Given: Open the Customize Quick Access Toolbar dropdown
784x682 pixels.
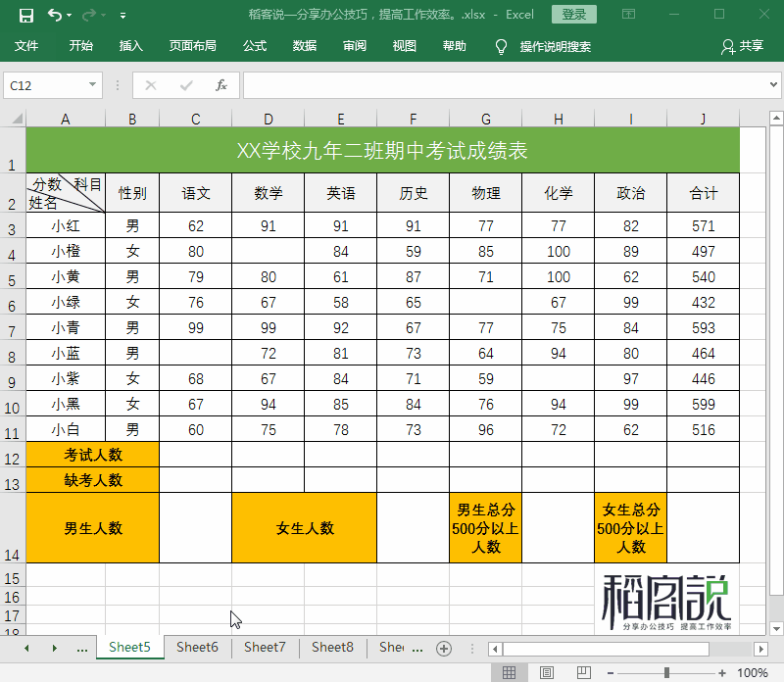Looking at the screenshot, I should [x=122, y=14].
